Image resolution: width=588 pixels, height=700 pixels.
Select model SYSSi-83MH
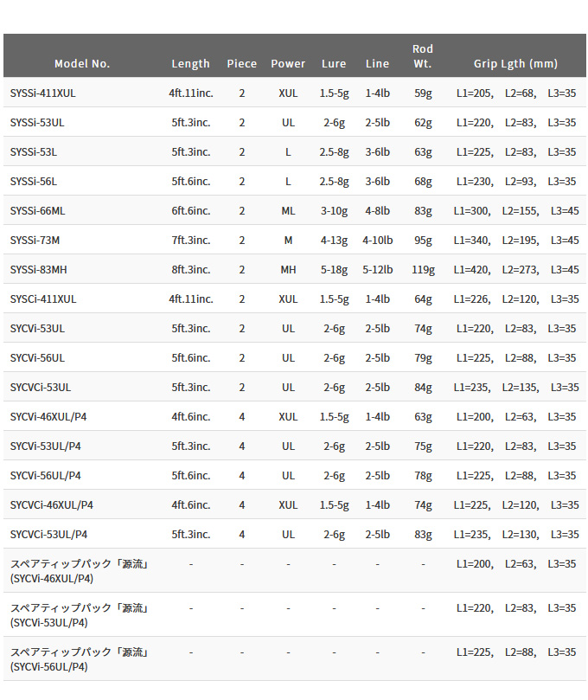38,270
